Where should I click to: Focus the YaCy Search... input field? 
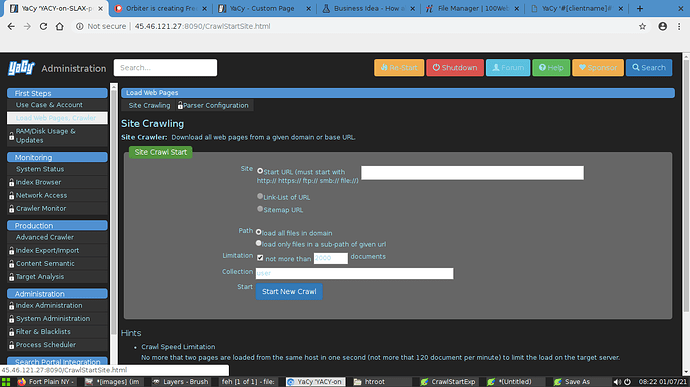click(x=165, y=68)
